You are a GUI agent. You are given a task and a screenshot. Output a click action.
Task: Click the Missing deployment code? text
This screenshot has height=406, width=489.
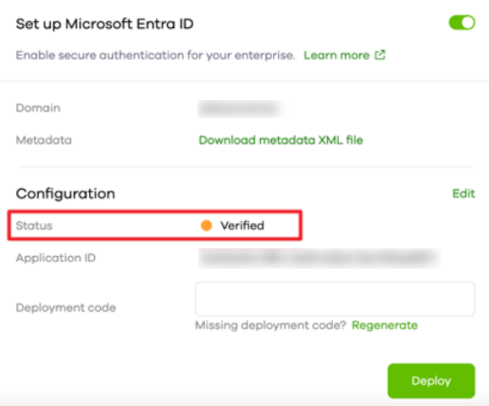(271, 325)
